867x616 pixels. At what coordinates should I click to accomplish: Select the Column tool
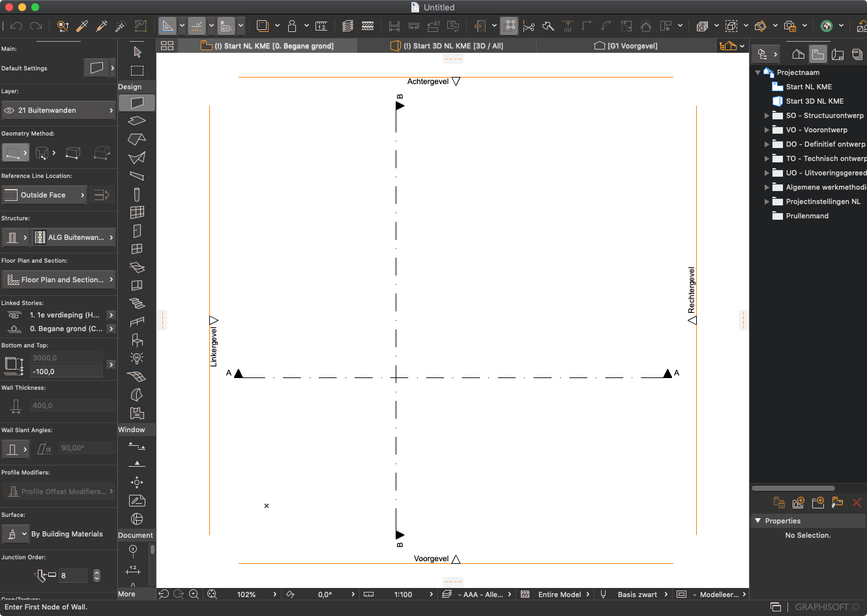pyautogui.click(x=137, y=194)
